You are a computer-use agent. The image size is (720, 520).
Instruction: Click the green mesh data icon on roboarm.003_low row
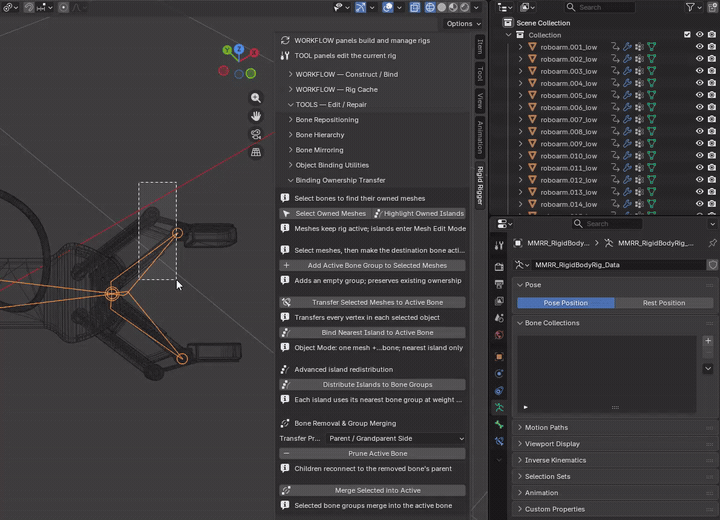(x=651, y=71)
